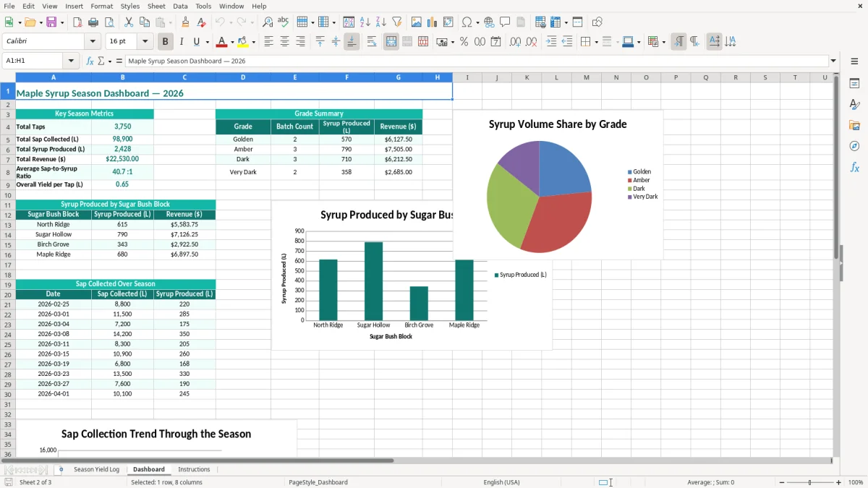Run the Spelling check icon
This screenshot has width=868, height=488.
pyautogui.click(x=283, y=22)
